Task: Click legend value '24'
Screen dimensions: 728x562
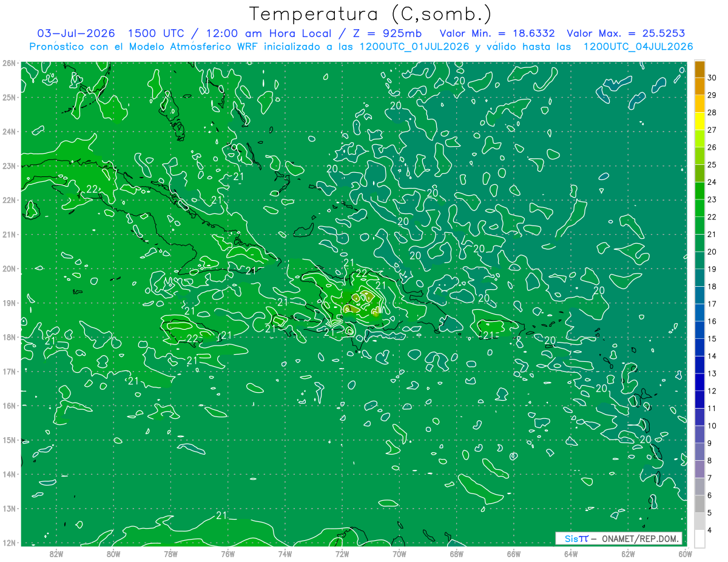Action: pos(712,182)
